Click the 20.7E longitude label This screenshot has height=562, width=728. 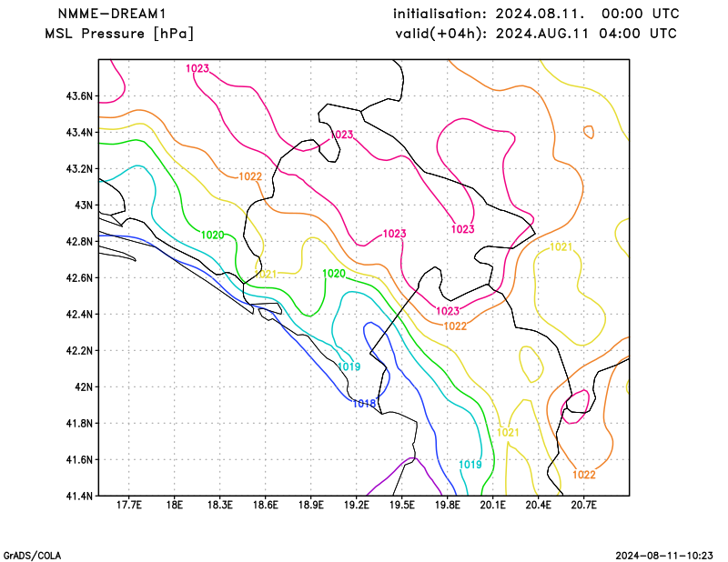click(x=583, y=505)
